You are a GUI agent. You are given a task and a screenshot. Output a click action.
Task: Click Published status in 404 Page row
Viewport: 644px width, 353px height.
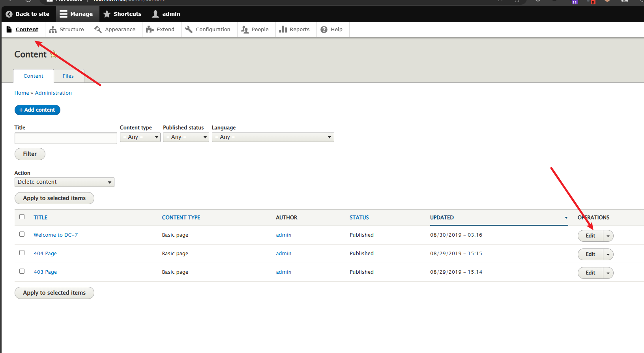pyautogui.click(x=361, y=253)
